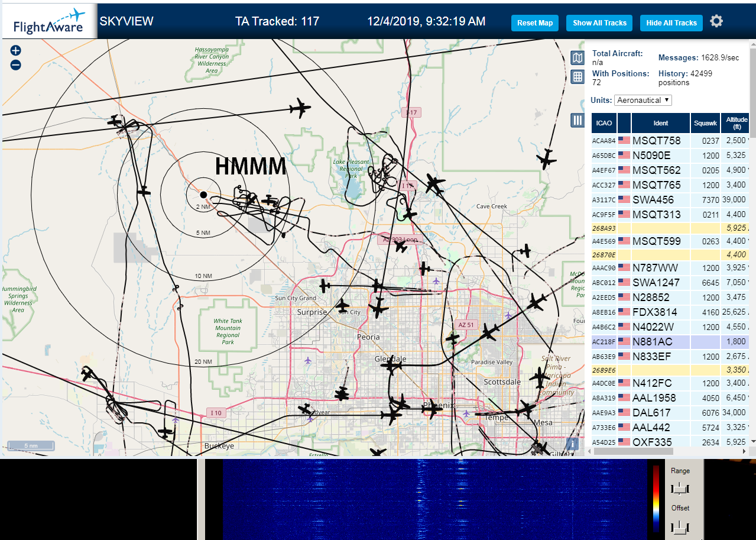The image size is (756, 540).
Task: Click the TA Tracked: 117 counter
Action: pyautogui.click(x=277, y=21)
